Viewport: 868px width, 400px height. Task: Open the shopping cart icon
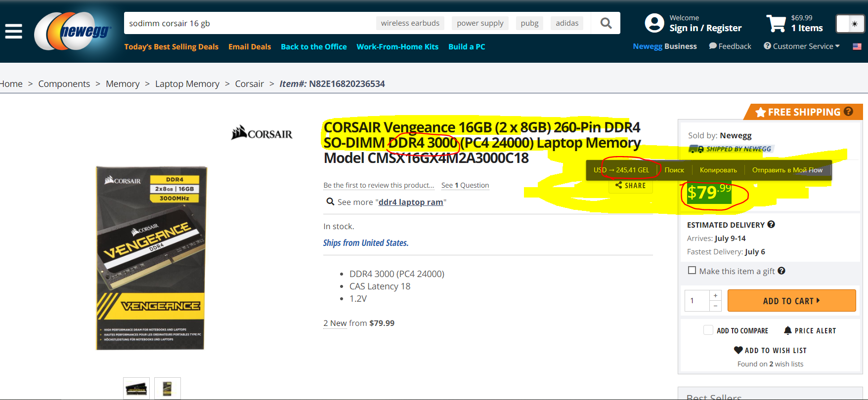(776, 23)
